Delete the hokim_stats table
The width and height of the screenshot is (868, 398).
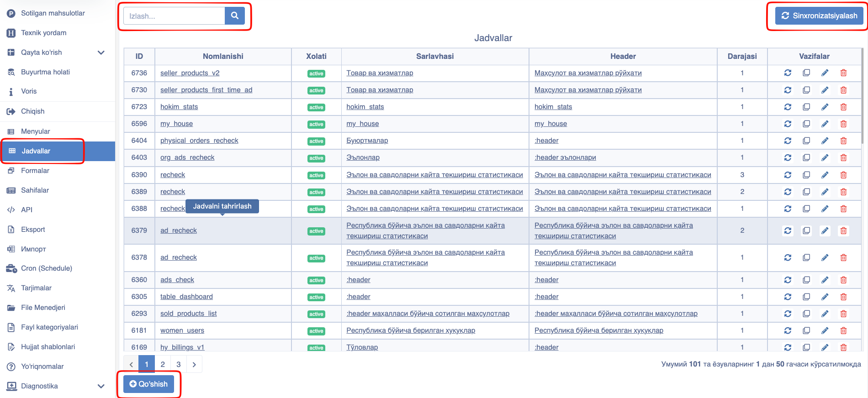(x=843, y=107)
